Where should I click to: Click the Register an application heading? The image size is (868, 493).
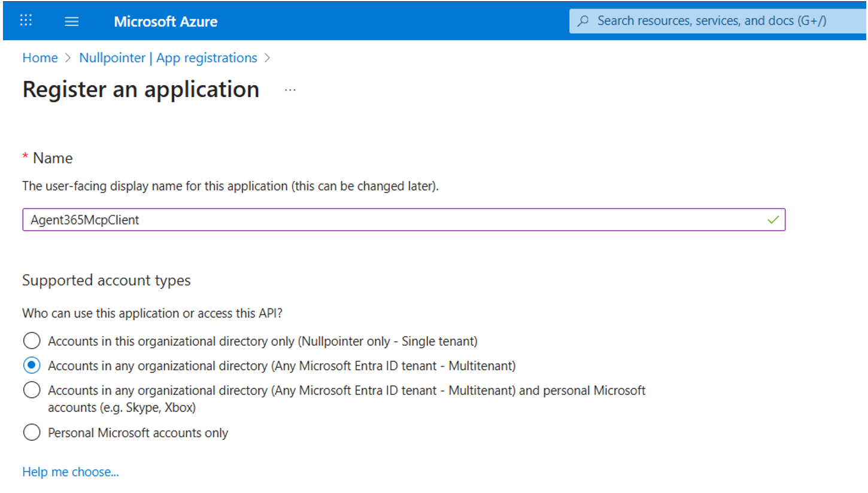point(141,89)
